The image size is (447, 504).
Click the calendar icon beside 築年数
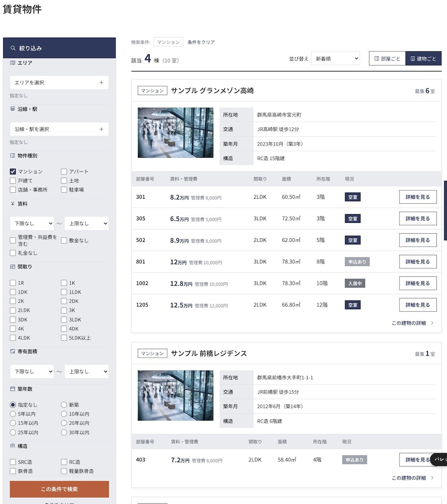[13, 389]
